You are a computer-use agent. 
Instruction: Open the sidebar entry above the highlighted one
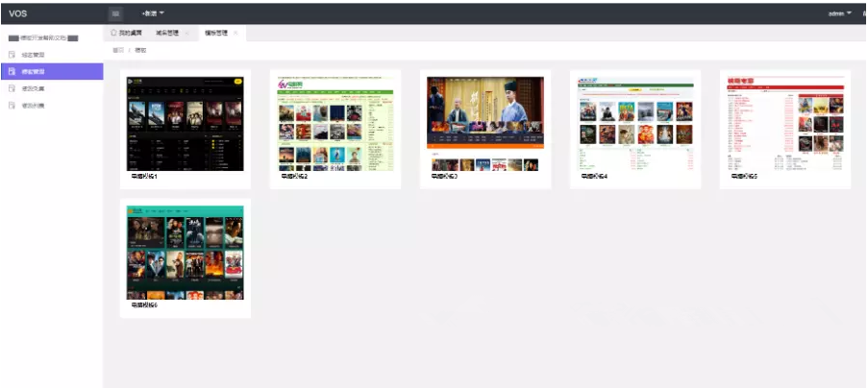(52, 55)
